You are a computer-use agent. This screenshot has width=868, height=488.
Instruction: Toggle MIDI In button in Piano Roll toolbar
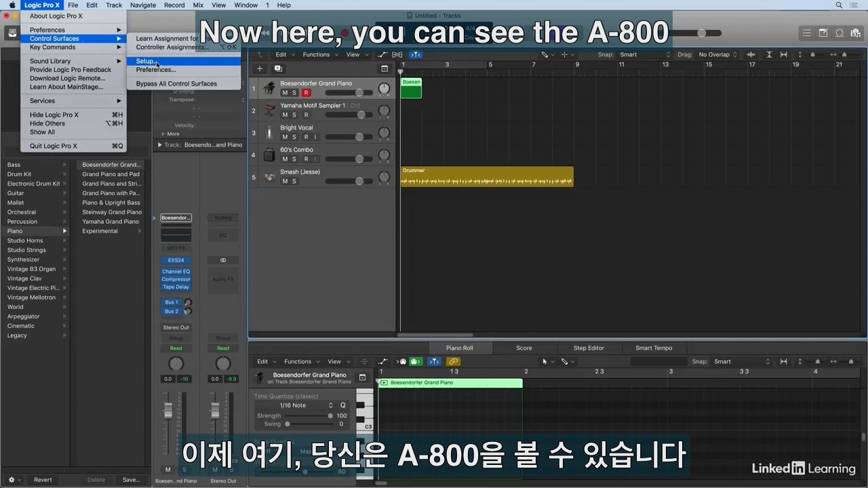401,362
